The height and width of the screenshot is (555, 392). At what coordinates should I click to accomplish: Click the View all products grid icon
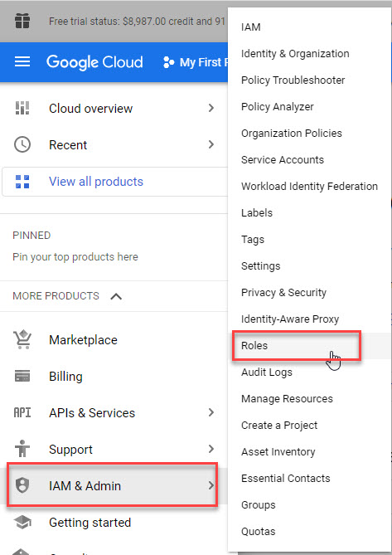tap(22, 182)
